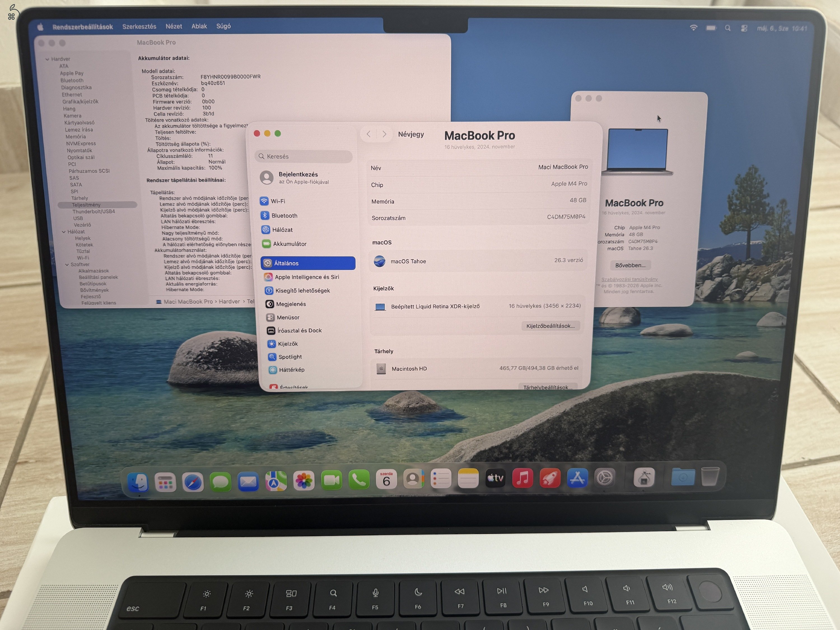Collapse the Szoftver tree section
The height and width of the screenshot is (630, 840).
tap(67, 265)
